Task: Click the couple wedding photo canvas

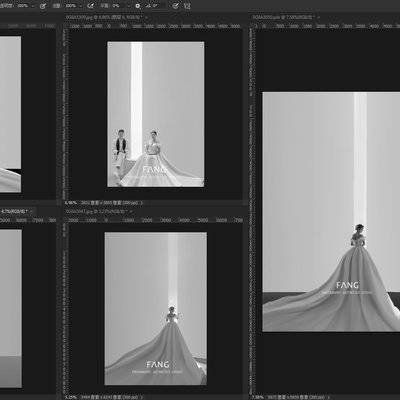Action: [x=156, y=114]
